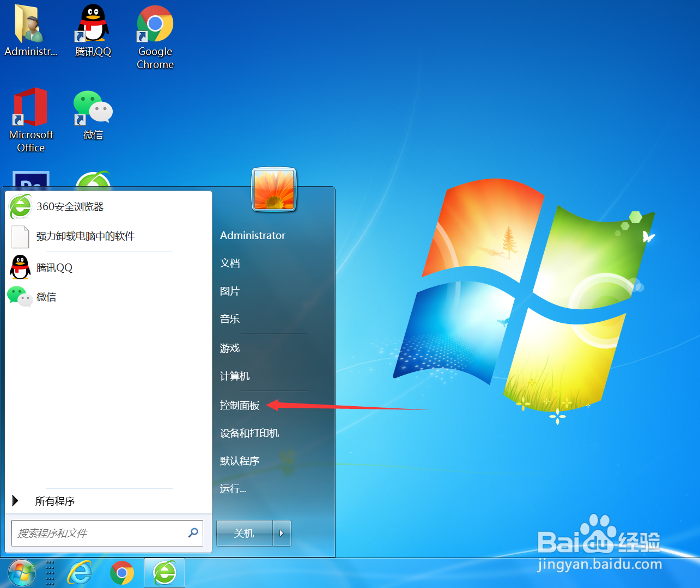Open the Administrator folder desktop icon
The width and height of the screenshot is (700, 588).
point(31,30)
